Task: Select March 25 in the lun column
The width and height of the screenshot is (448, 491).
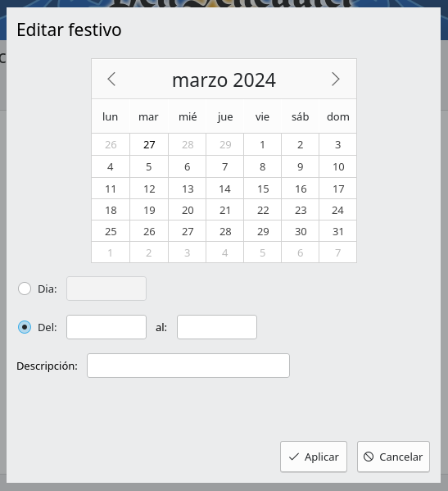Action: pos(111,231)
